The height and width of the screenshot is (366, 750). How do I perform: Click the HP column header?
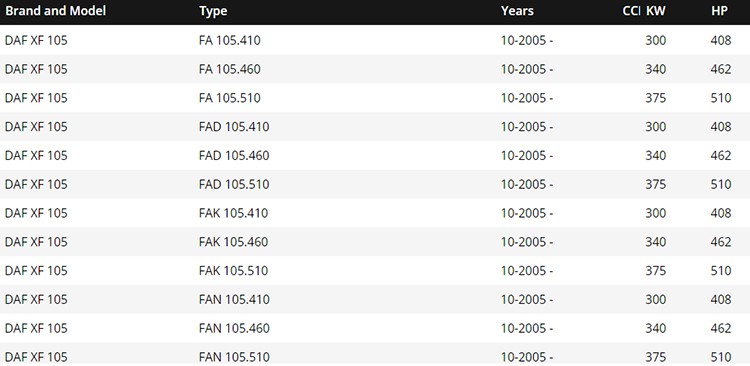(x=719, y=11)
